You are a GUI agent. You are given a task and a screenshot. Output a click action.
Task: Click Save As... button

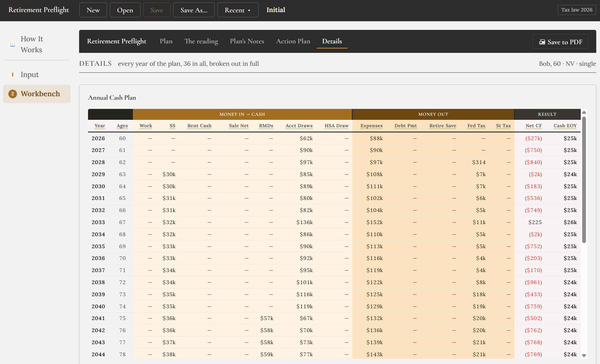(x=194, y=10)
